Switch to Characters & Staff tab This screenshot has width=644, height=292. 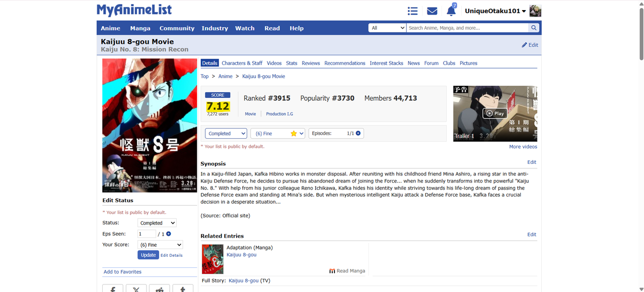point(242,63)
